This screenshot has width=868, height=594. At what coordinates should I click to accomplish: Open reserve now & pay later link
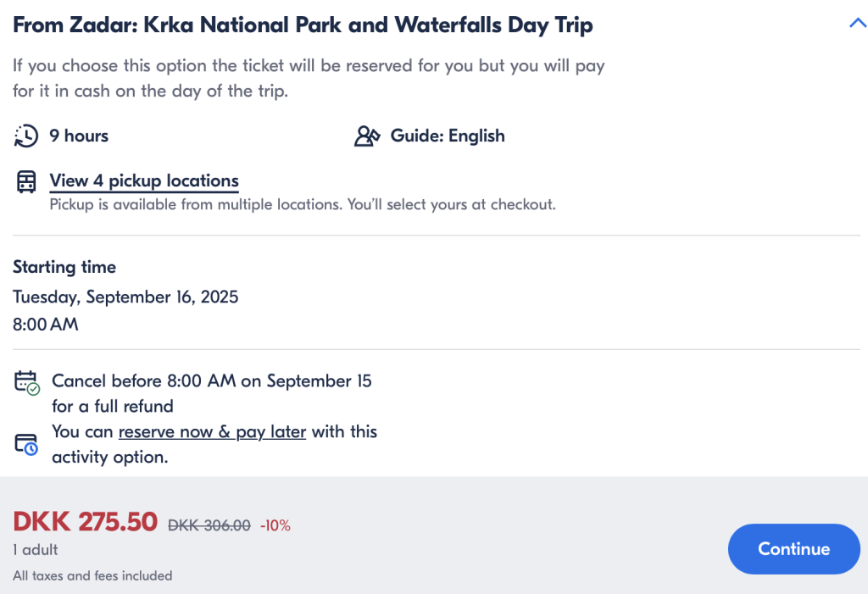click(212, 432)
